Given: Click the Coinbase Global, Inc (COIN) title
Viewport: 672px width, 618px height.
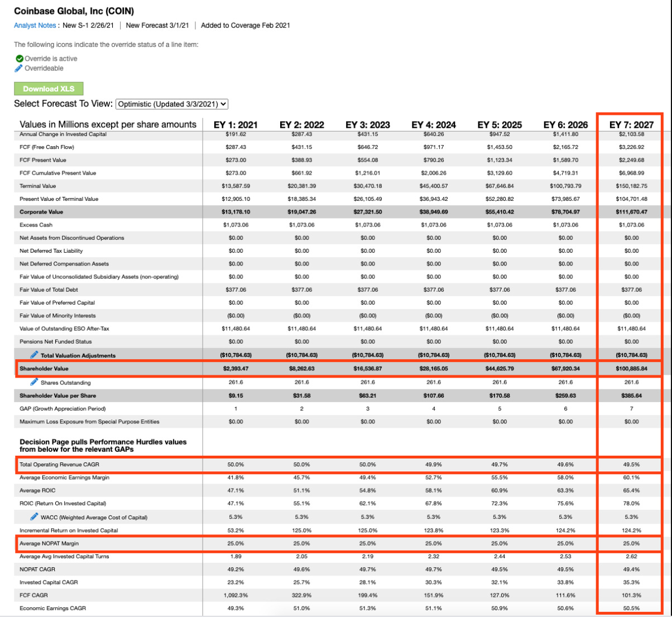Looking at the screenshot, I should click(x=74, y=11).
